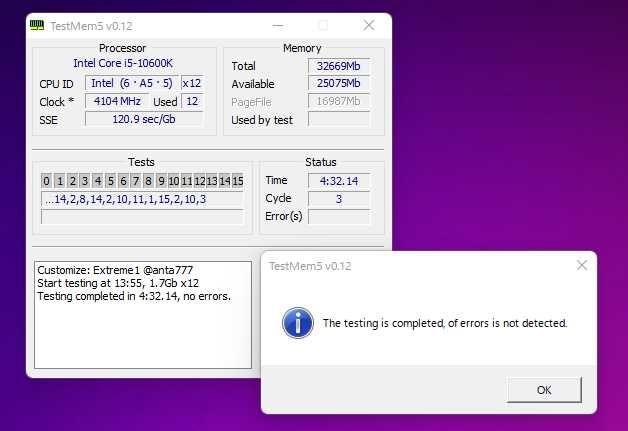
Task: Select test box number 2
Action: [x=72, y=181]
